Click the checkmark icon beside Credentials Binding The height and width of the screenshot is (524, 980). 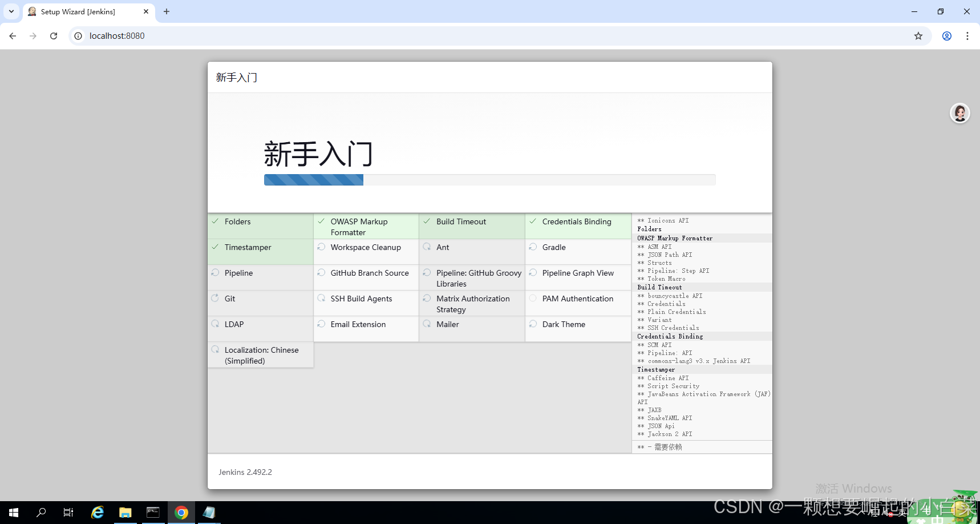pyautogui.click(x=533, y=221)
